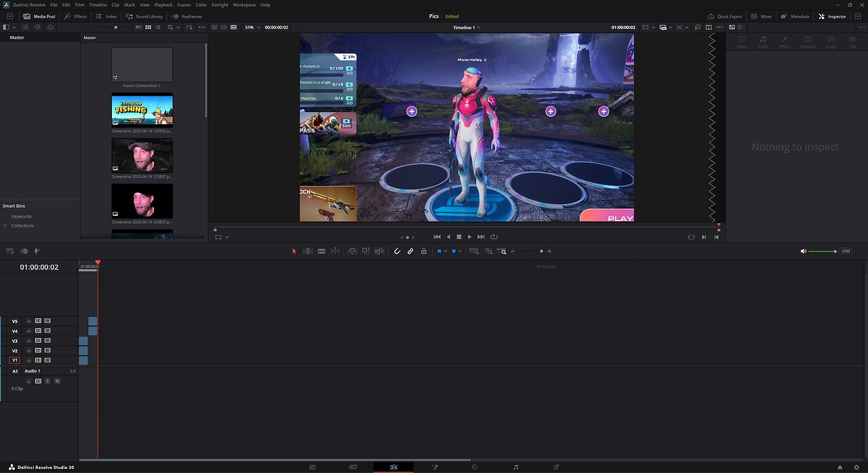Activate Trim Edit Mode tool
Image resolution: width=868 pixels, height=473 pixels.
pyautogui.click(x=308, y=251)
